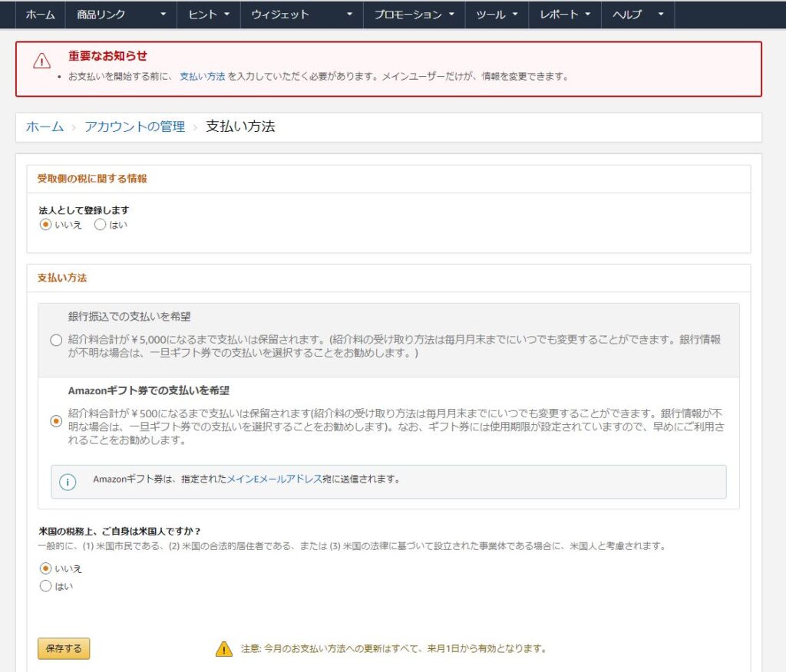This screenshot has height=672, width=786.
Task: Open the ホーム item in navigation bar
Action: 40,15
